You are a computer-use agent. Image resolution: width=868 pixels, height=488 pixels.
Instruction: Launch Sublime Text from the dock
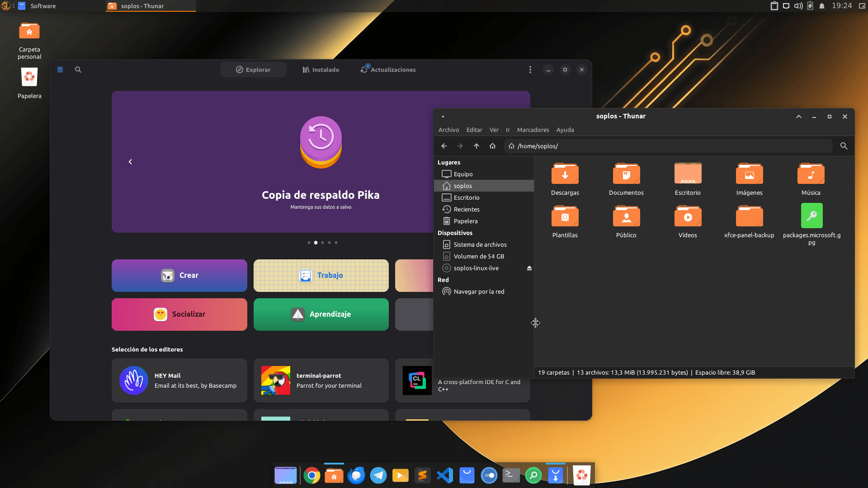(x=423, y=475)
